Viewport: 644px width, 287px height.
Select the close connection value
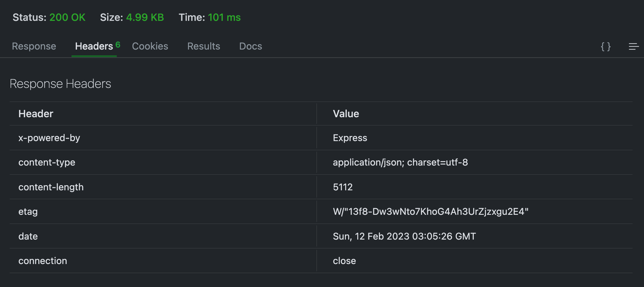344,261
